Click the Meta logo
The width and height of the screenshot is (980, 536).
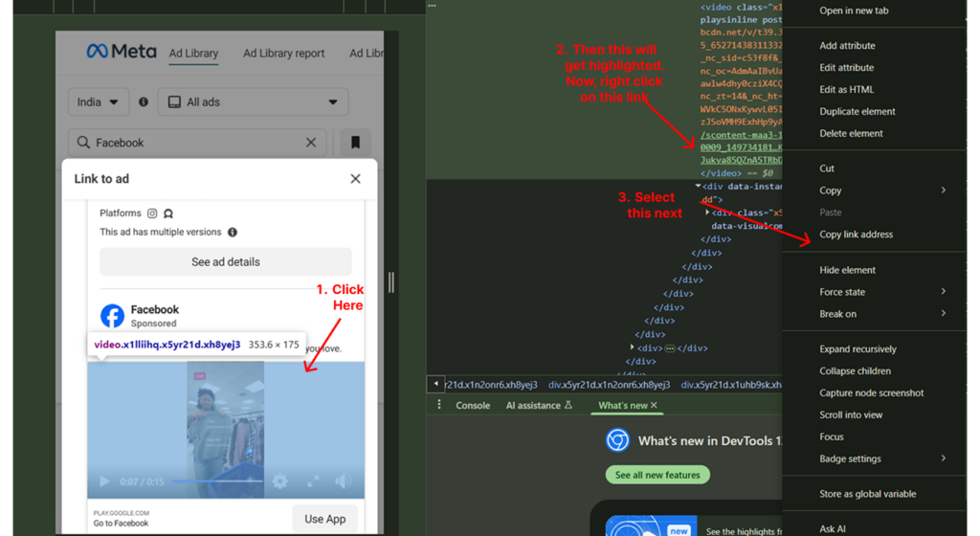pyautogui.click(x=122, y=52)
